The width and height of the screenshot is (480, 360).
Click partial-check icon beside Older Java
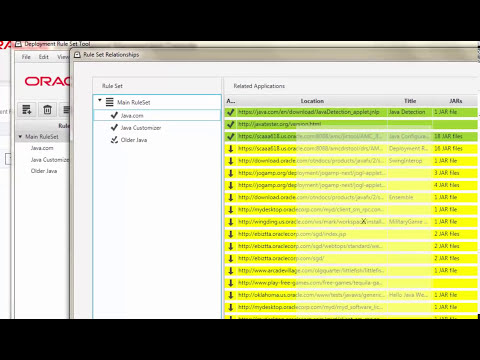114,140
